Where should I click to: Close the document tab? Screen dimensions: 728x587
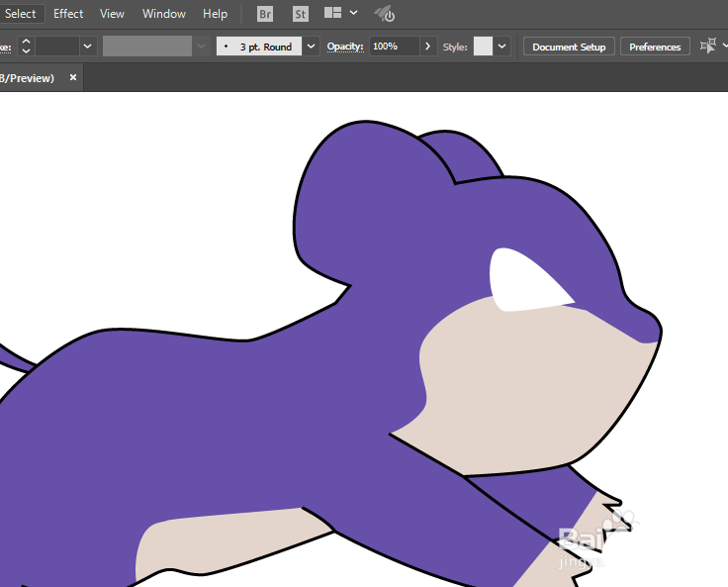[73, 77]
